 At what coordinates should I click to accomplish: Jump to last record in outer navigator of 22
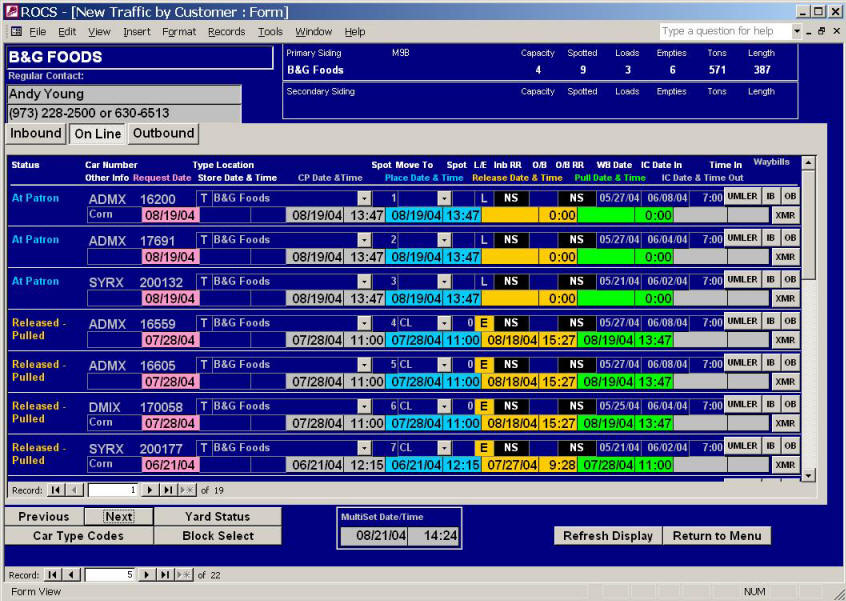coord(165,575)
